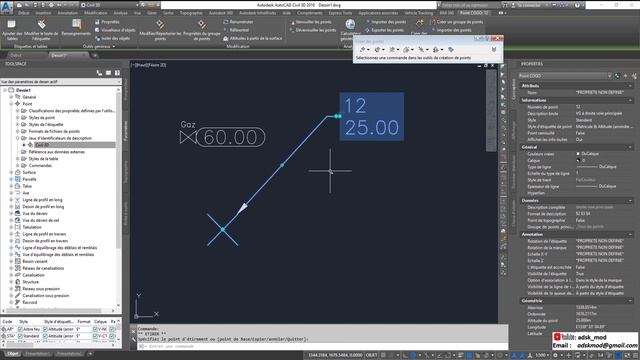Viewport: 640px width, 360px height.
Task: Open the Point COGO object type dropdown
Action: coord(565,76)
